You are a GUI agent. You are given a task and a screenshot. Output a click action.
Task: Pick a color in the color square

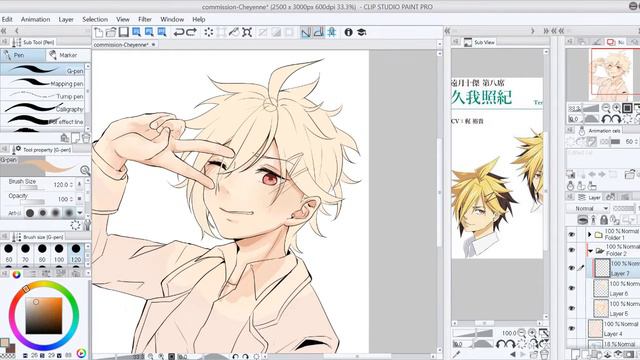pos(44,316)
